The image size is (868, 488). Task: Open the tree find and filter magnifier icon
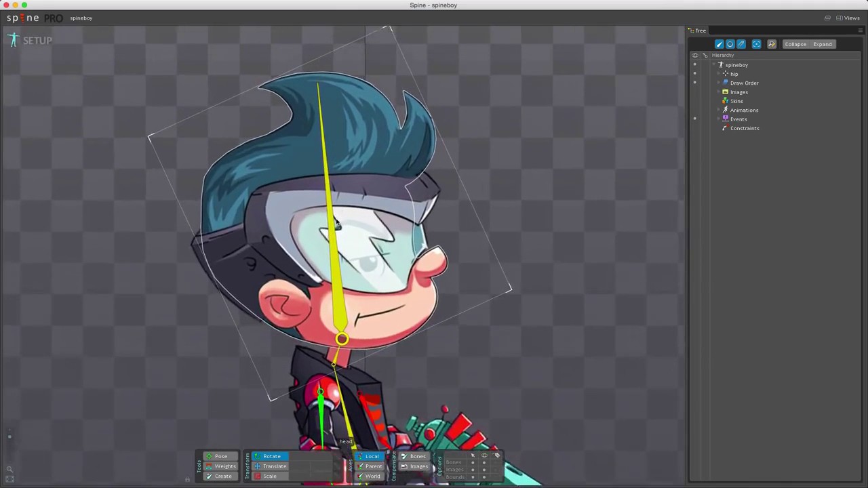[x=772, y=44]
